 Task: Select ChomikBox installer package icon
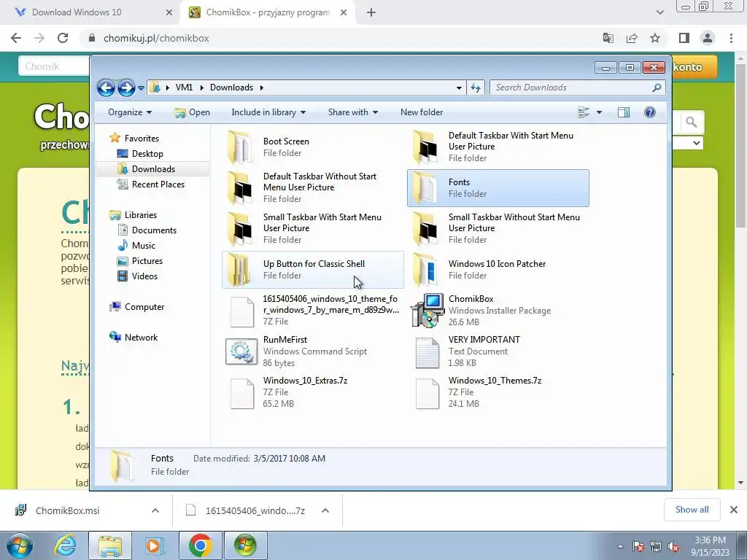tap(427, 311)
